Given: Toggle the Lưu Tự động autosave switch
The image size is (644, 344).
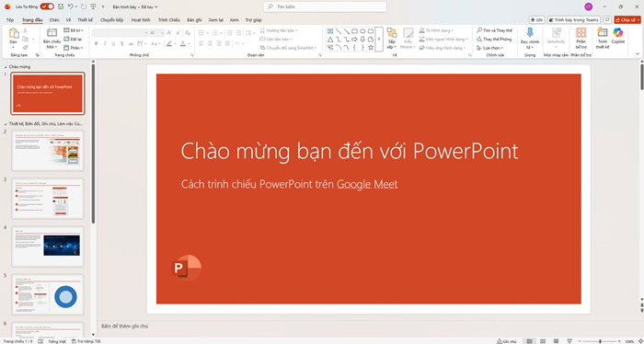Looking at the screenshot, I should pyautogui.click(x=47, y=6).
